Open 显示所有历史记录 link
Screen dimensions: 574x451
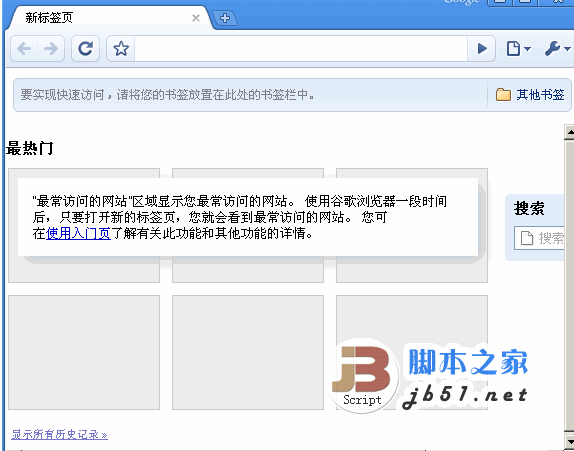pyautogui.click(x=59, y=435)
